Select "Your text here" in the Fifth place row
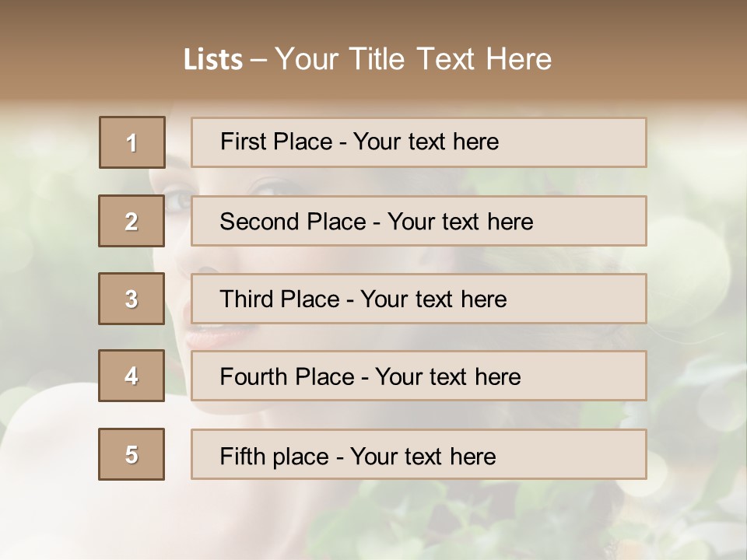Image resolution: width=747 pixels, height=560 pixels. (423, 456)
